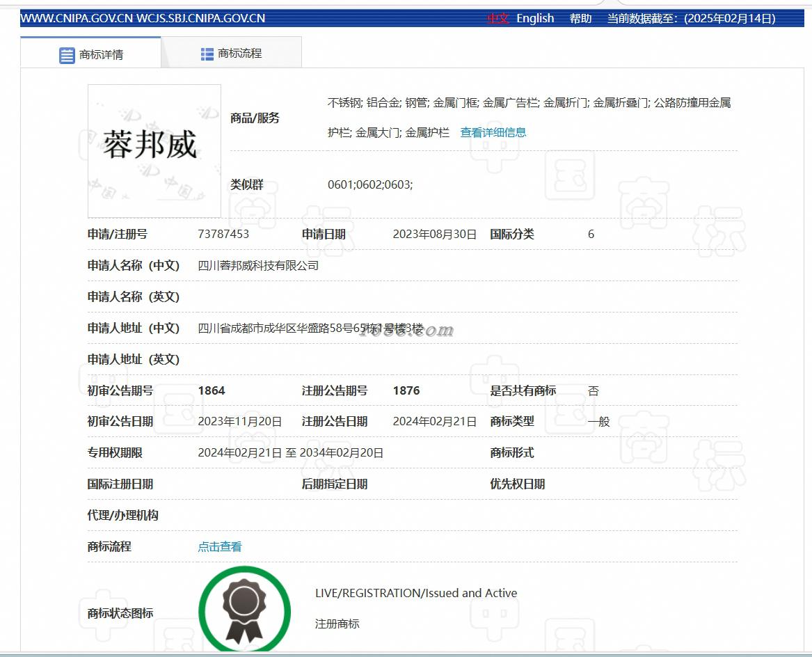The height and width of the screenshot is (657, 812).
Task: Click the 商标流程 tab list icon
Action: pyautogui.click(x=207, y=54)
